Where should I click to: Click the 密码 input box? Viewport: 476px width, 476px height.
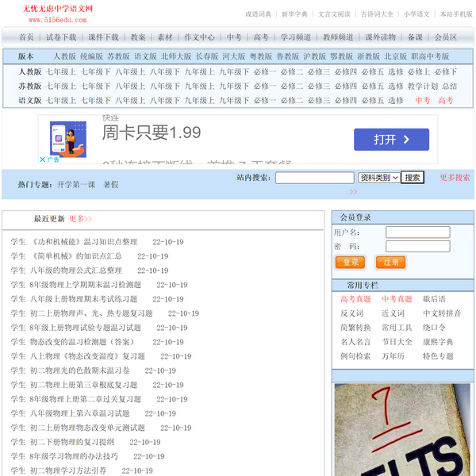[x=417, y=247]
